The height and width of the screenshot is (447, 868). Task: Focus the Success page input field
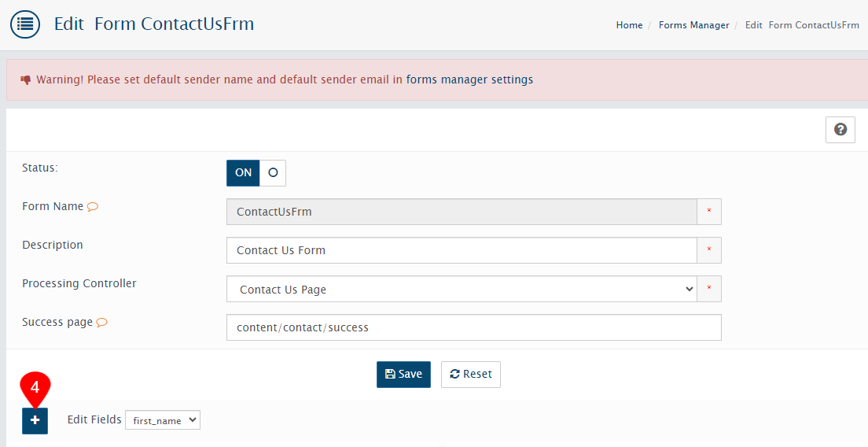pos(473,327)
